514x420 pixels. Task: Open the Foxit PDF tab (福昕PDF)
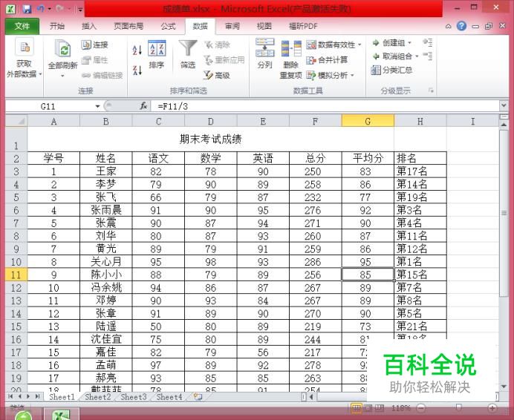click(x=303, y=26)
